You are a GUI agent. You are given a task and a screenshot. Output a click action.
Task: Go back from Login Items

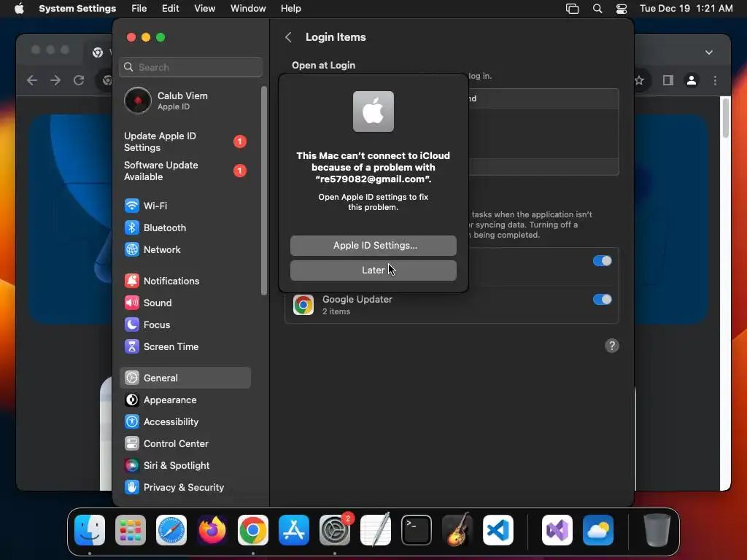[288, 37]
